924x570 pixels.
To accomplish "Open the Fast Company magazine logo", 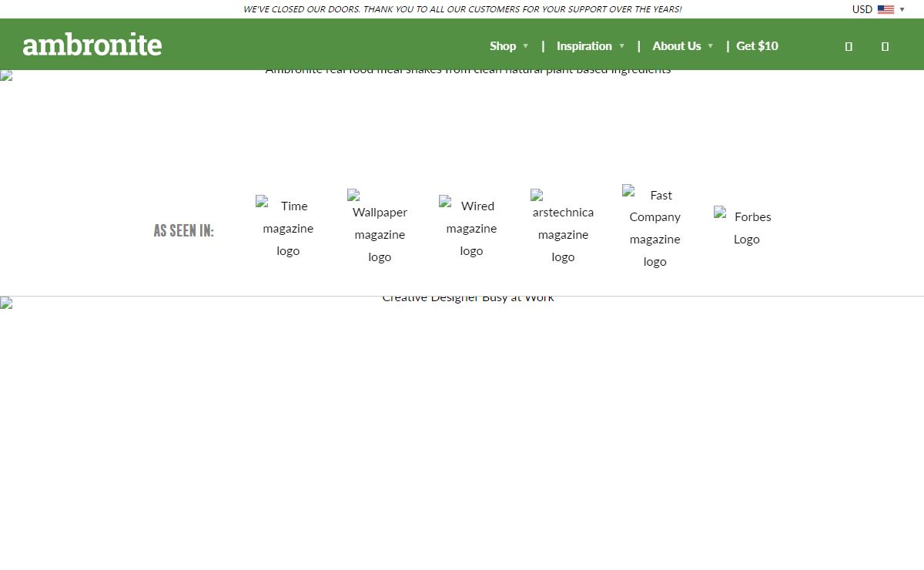I will (654, 228).
